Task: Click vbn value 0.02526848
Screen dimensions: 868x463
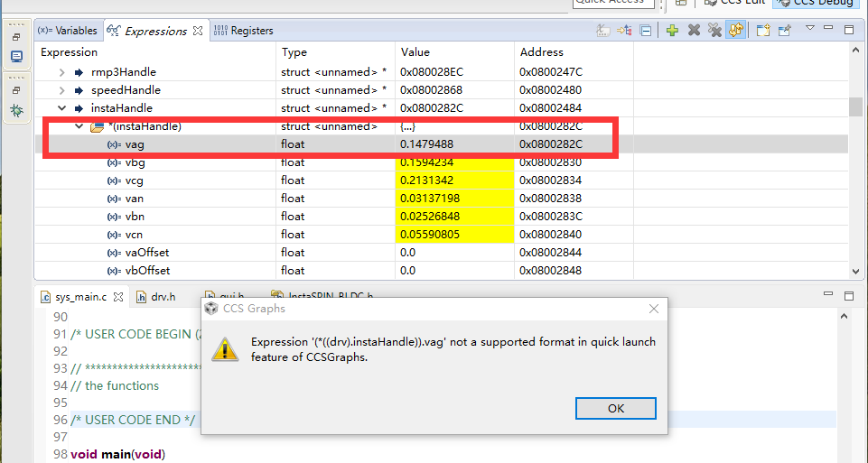Action: pos(430,217)
